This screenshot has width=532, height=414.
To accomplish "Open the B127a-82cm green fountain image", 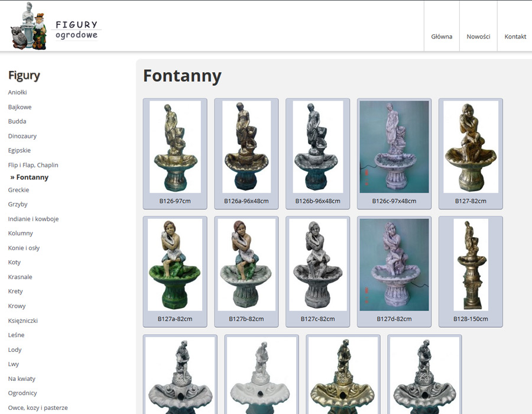I will click(x=175, y=265).
